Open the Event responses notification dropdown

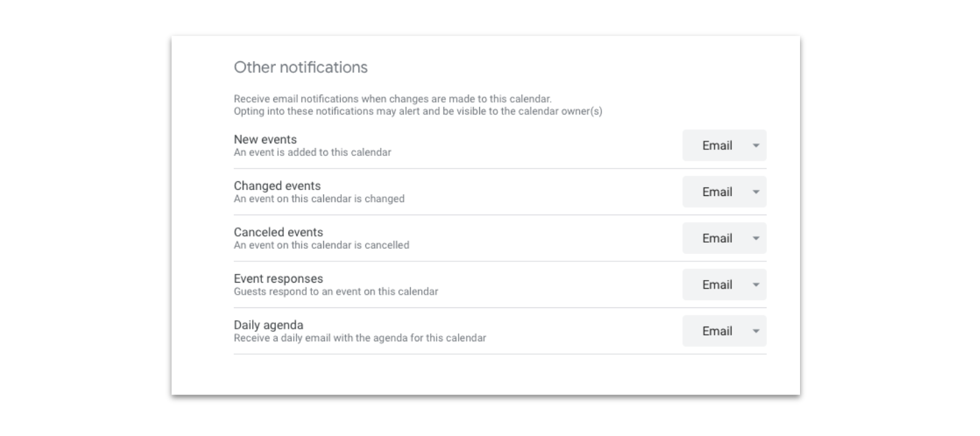(x=724, y=284)
